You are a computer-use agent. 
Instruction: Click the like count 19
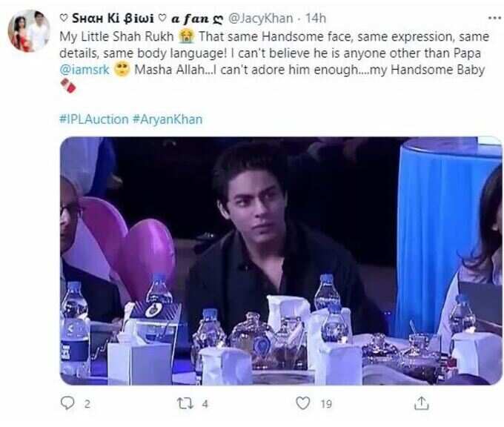(x=326, y=404)
